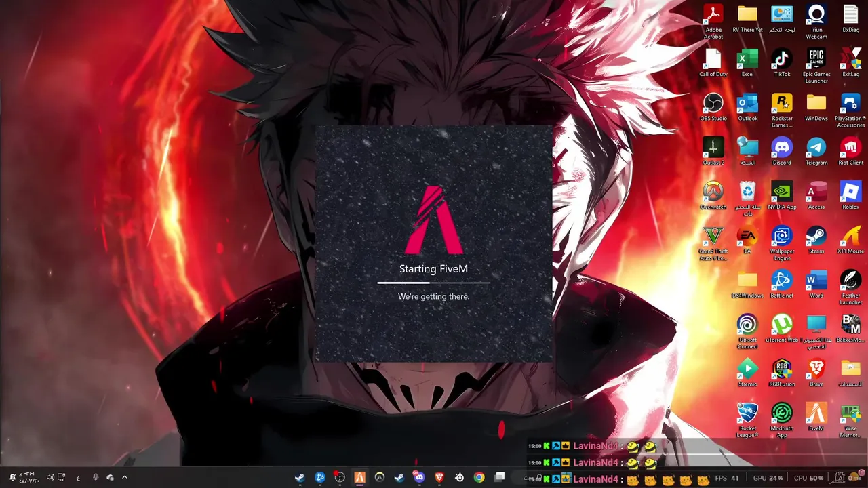
Task: Select the Rocket League desktop icon
Action: click(747, 419)
